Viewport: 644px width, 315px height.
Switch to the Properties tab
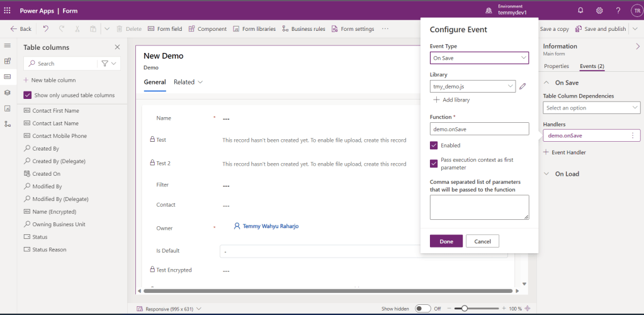[556, 66]
